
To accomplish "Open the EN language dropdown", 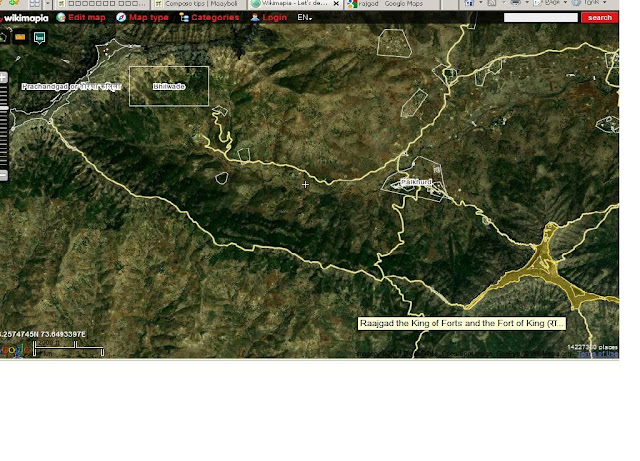I will click(x=304, y=18).
